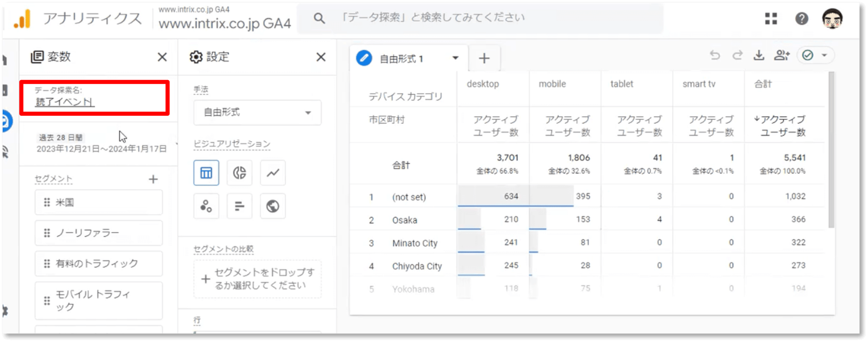
Task: Close the 変数 panel
Action: pyautogui.click(x=162, y=57)
